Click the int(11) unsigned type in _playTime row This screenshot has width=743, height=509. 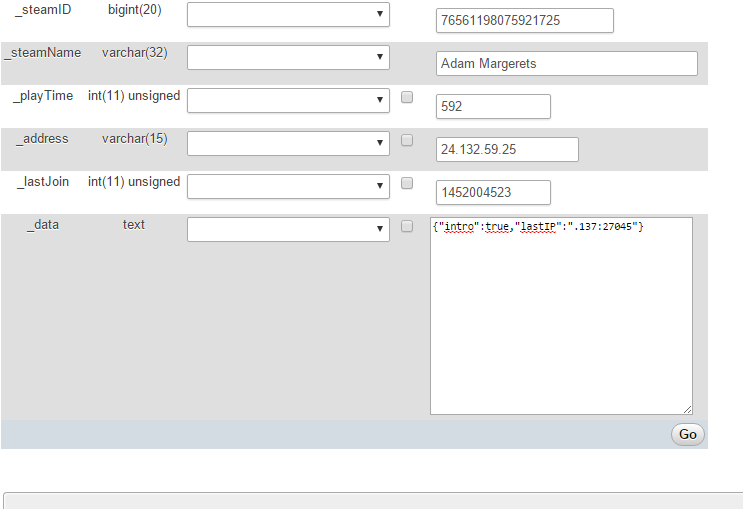134,96
